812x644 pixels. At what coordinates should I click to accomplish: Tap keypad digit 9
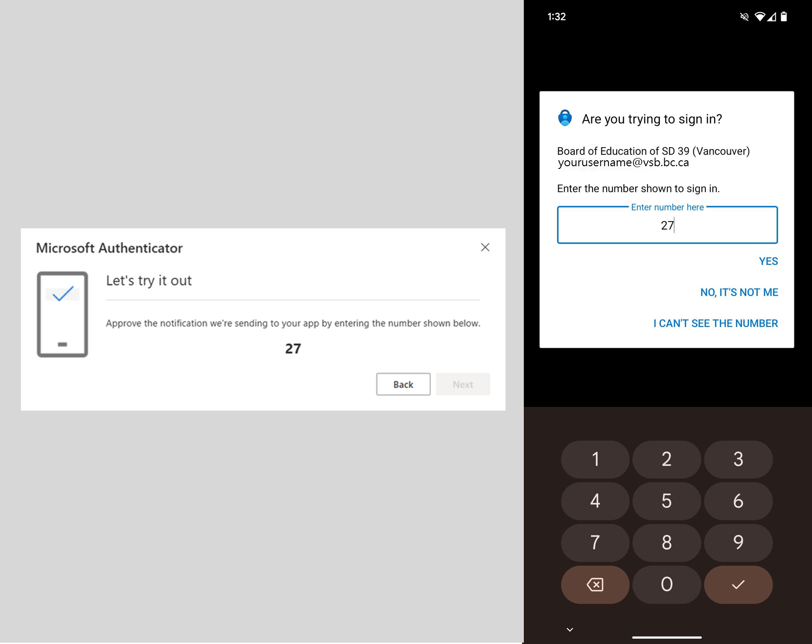[x=738, y=543]
